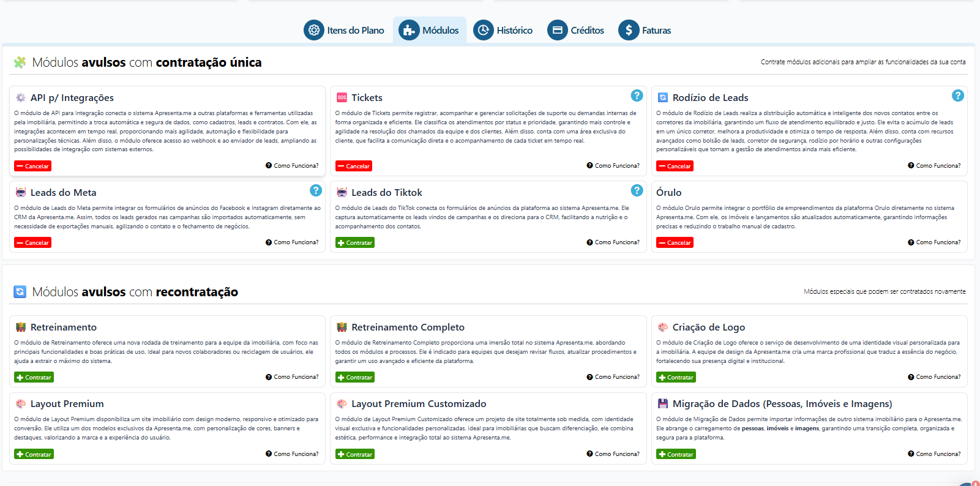Viewport: 980px width, 486px height.
Task: Click the puzzle icon on Módulos tab
Action: 409,30
